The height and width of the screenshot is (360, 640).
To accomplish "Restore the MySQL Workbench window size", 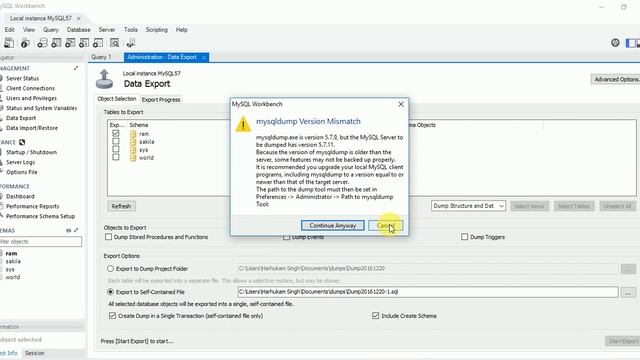I will click(x=623, y=7).
